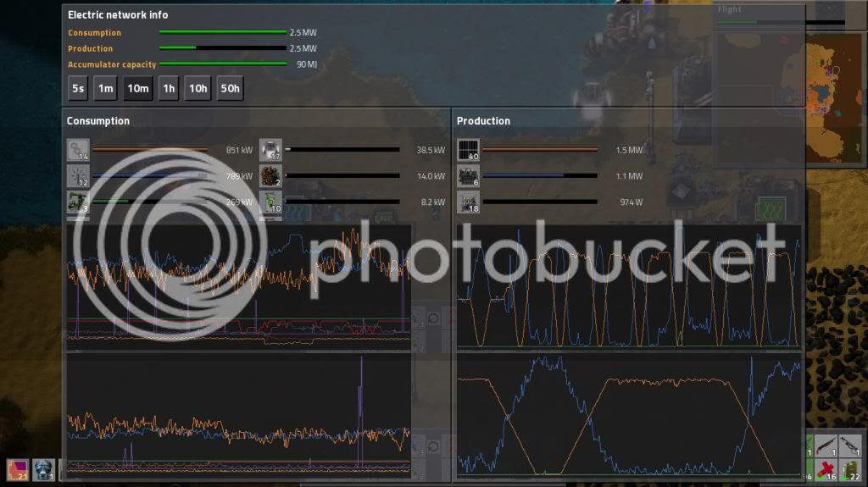The width and height of the screenshot is (868, 487).
Task: Click the green inserter consumption icon (10)
Action: coord(270,202)
